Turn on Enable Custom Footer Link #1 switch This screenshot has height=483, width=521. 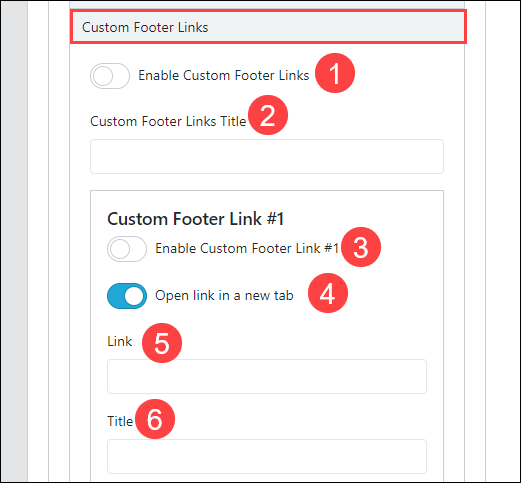[127, 249]
